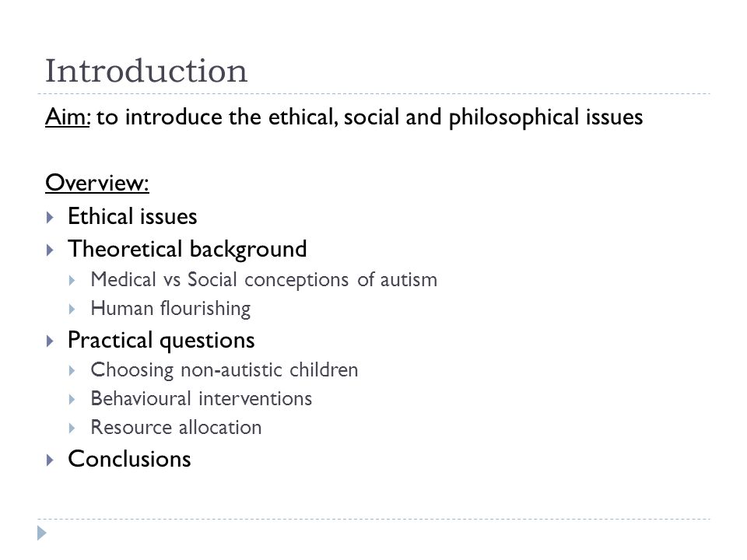Viewport: 747px width, 560px height.
Task: Click the arrow bullet beside Conclusions
Action: 50,460
